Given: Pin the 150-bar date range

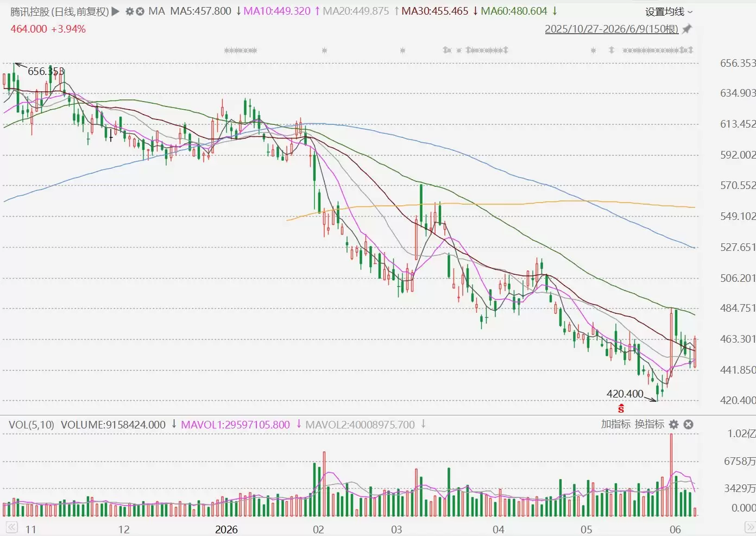Looking at the screenshot, I should 687,29.
